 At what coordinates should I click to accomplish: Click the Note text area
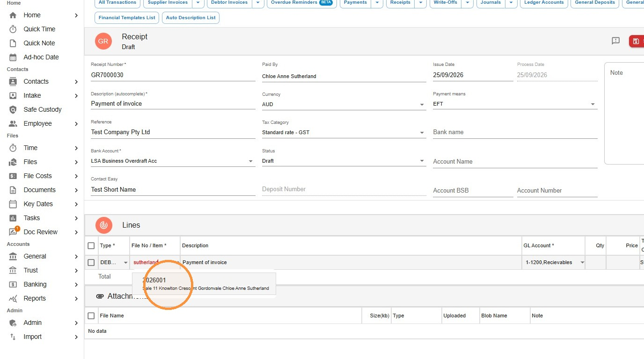(624, 114)
